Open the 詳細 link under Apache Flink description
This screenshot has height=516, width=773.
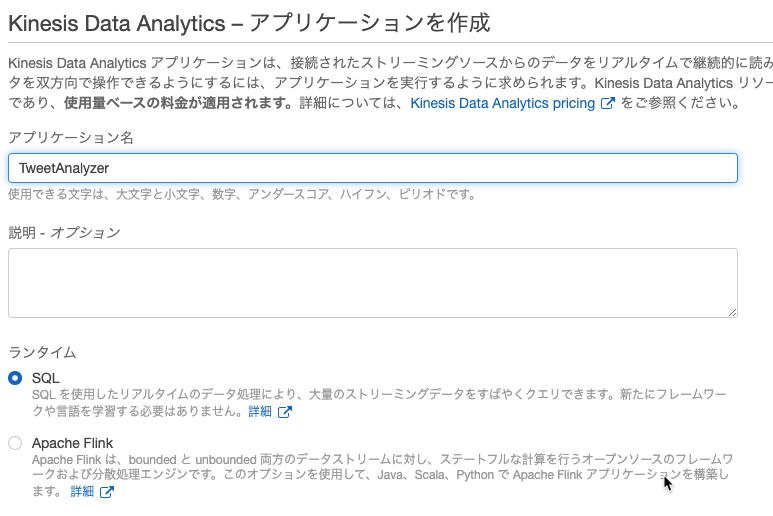point(82,491)
